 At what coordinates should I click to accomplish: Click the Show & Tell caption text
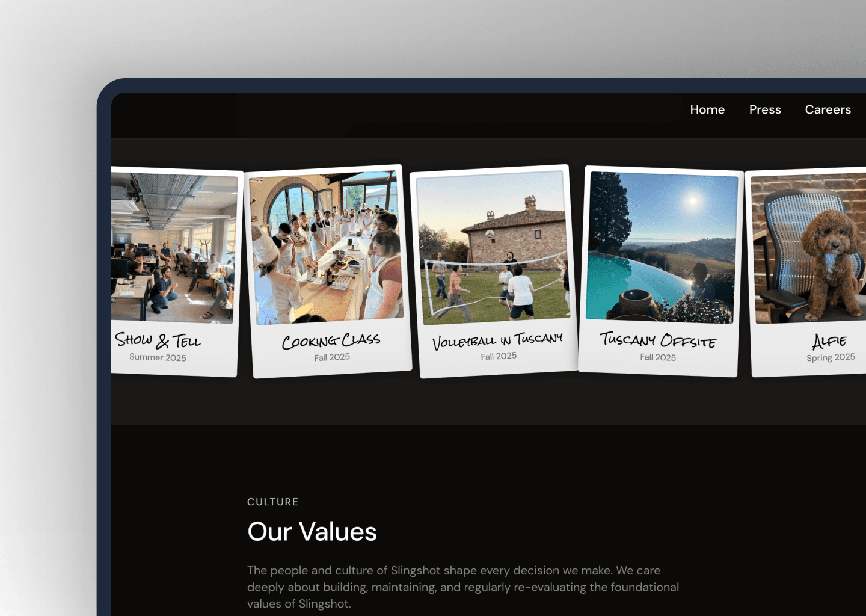(x=158, y=340)
